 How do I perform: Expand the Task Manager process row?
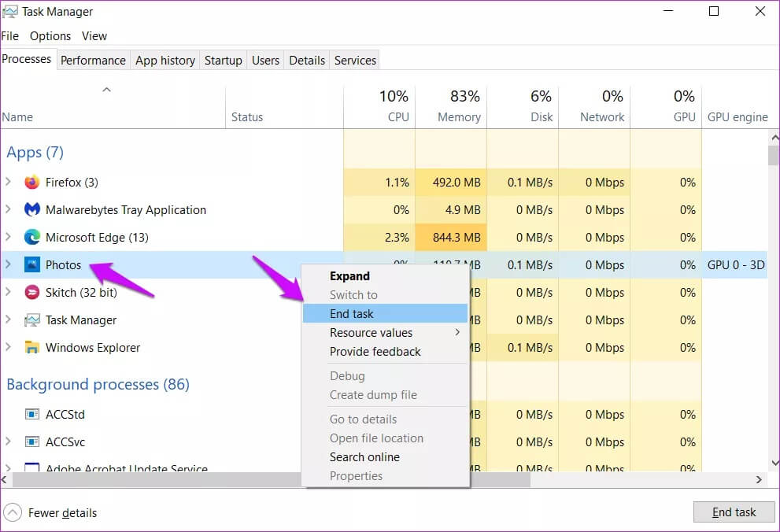coord(8,320)
